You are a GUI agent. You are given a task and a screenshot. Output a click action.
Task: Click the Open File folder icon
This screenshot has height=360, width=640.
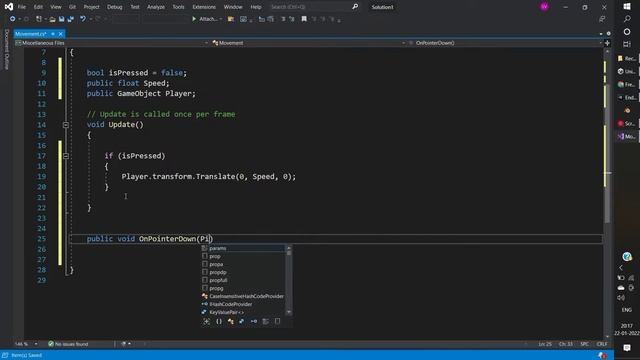point(52,19)
